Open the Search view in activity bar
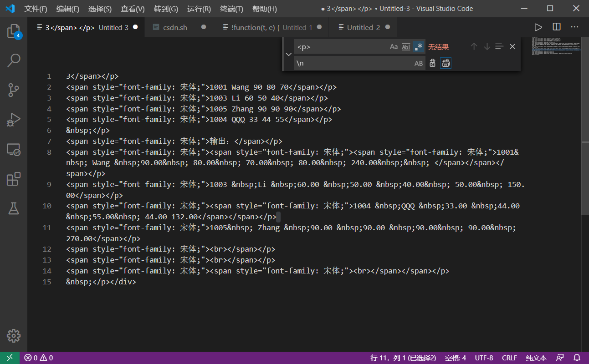Viewport: 589px width, 364px height. 14,60
